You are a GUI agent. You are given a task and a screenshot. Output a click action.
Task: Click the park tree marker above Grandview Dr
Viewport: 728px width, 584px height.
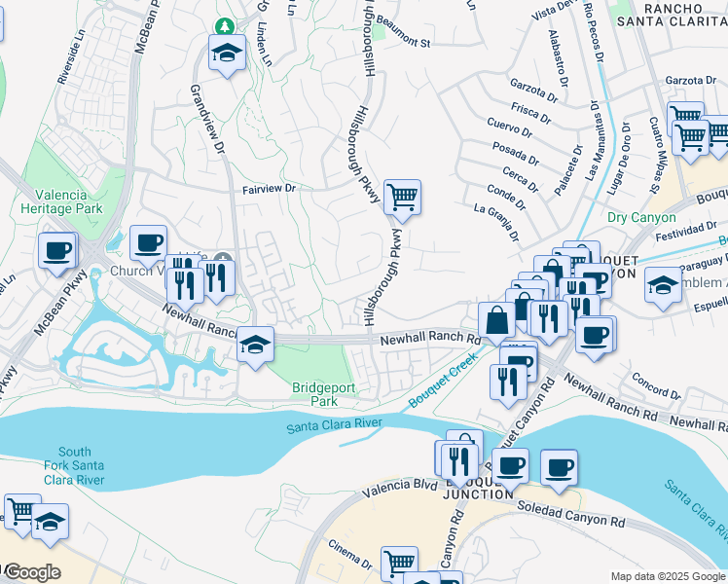(x=225, y=26)
